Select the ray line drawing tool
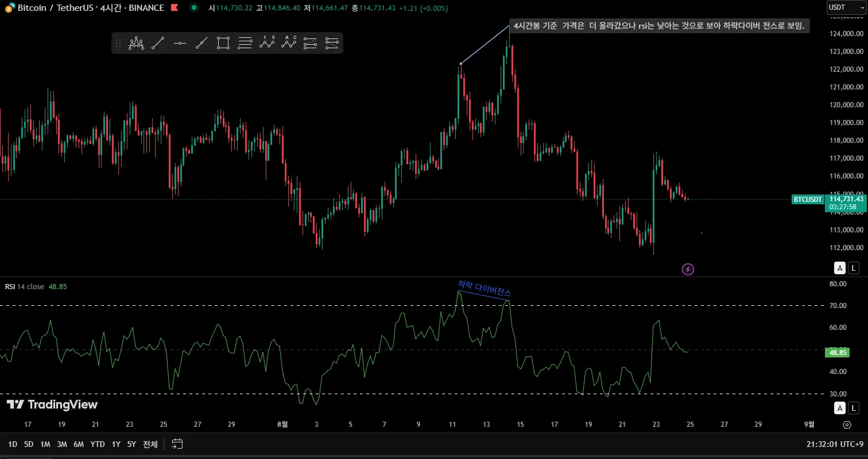 tap(201, 43)
